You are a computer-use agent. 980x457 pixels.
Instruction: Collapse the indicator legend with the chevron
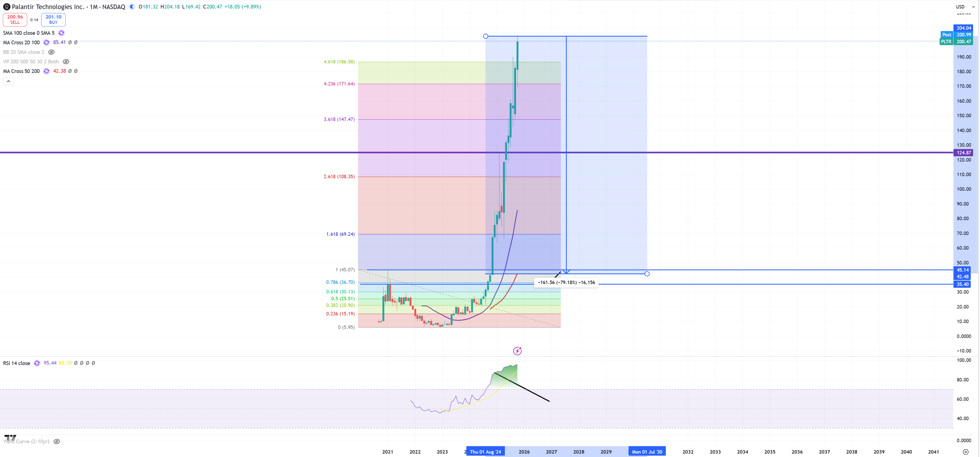tap(8, 81)
